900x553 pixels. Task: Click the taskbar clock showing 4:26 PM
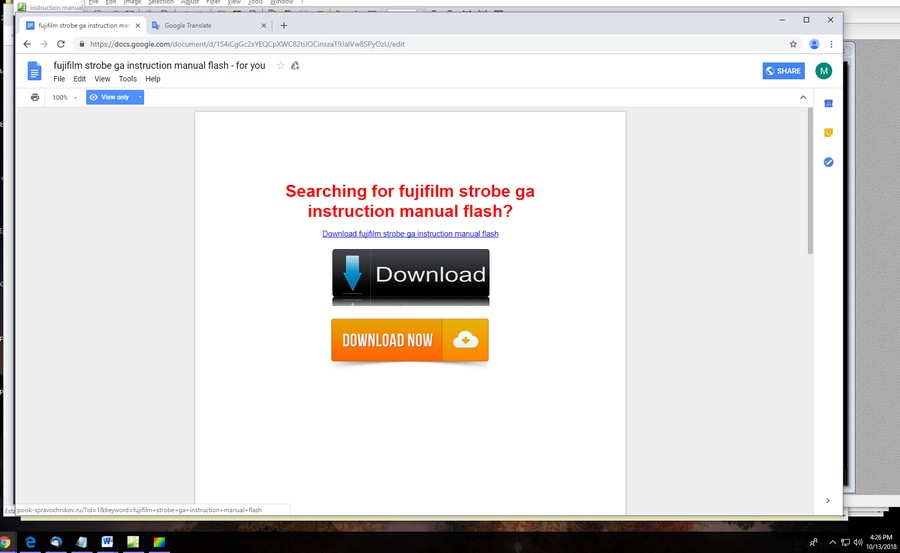tap(881, 542)
